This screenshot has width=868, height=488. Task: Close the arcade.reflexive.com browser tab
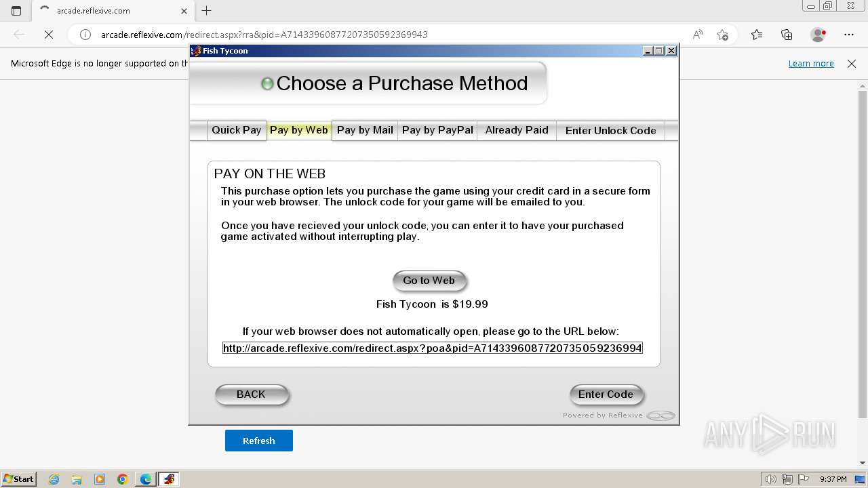coord(184,11)
